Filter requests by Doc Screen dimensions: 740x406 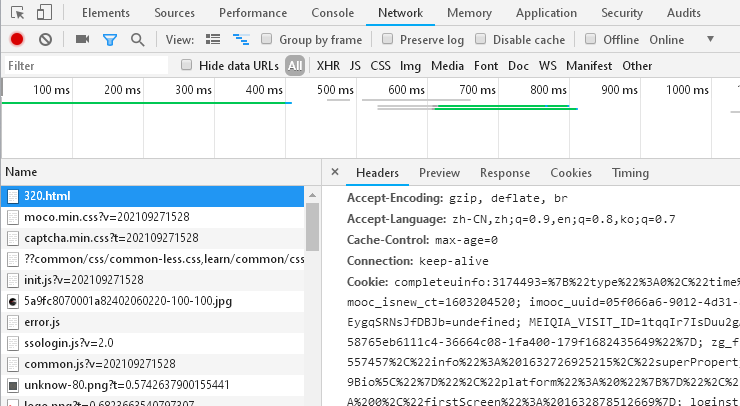coord(518,66)
